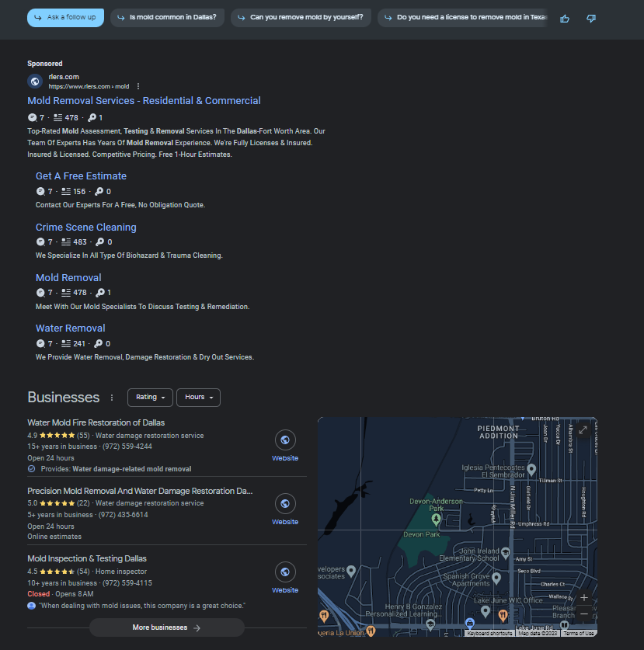Click the Ask a follow up button
Screen dimensions: 644x650
pyautogui.click(x=65, y=17)
